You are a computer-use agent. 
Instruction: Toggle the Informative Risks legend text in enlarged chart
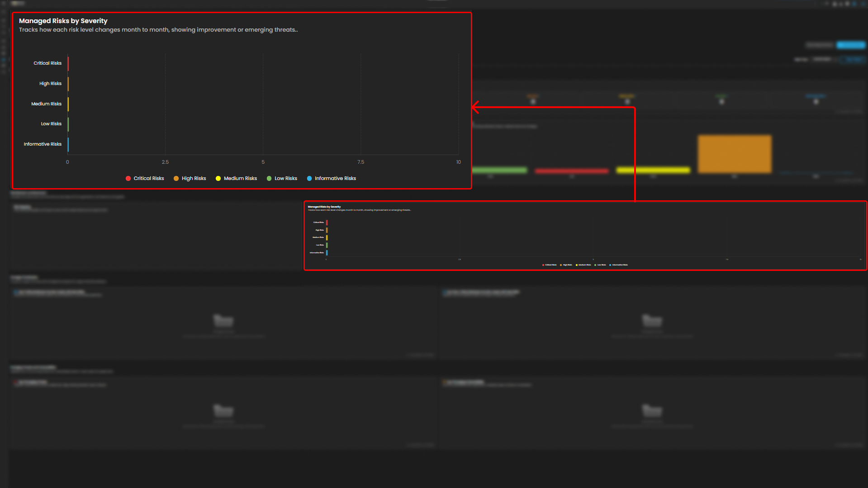point(335,179)
